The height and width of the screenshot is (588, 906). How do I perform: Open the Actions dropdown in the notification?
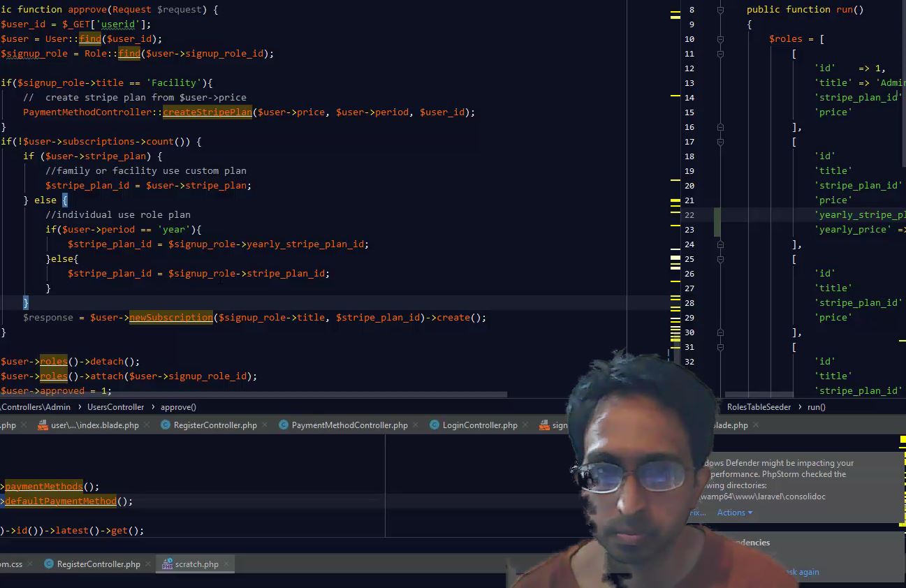pyautogui.click(x=734, y=513)
